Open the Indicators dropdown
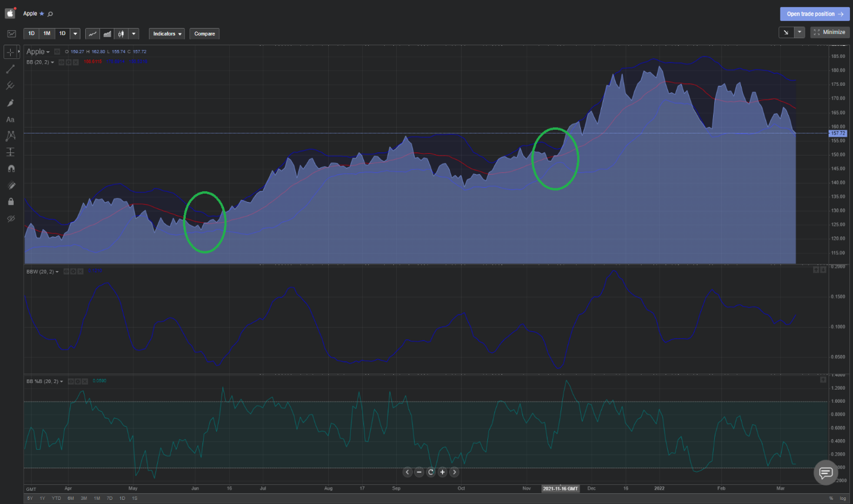Viewport: 853px width, 504px height. [167, 34]
